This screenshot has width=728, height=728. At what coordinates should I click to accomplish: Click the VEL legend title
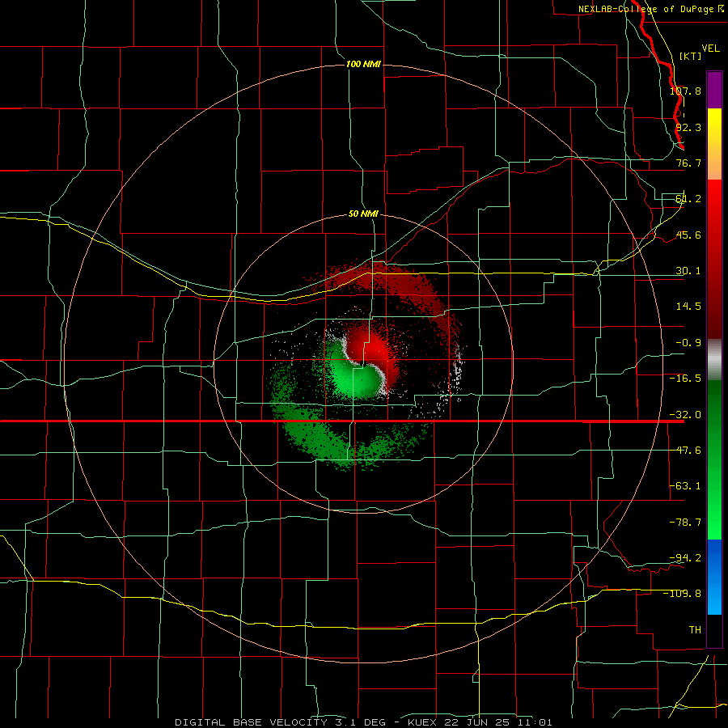(x=710, y=49)
